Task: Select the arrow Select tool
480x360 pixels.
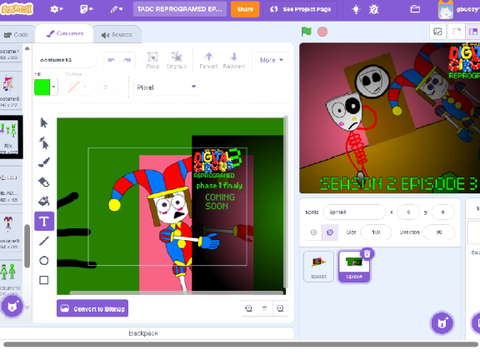Action: click(x=44, y=123)
